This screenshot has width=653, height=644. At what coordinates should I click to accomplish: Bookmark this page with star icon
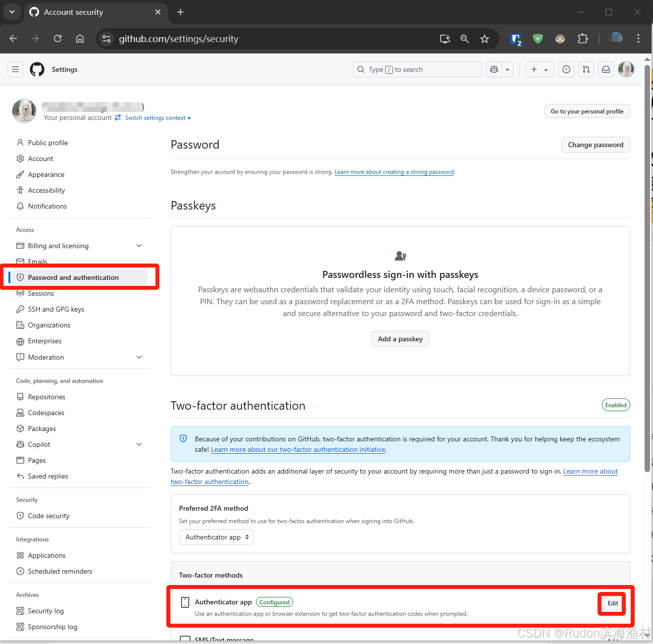point(485,39)
